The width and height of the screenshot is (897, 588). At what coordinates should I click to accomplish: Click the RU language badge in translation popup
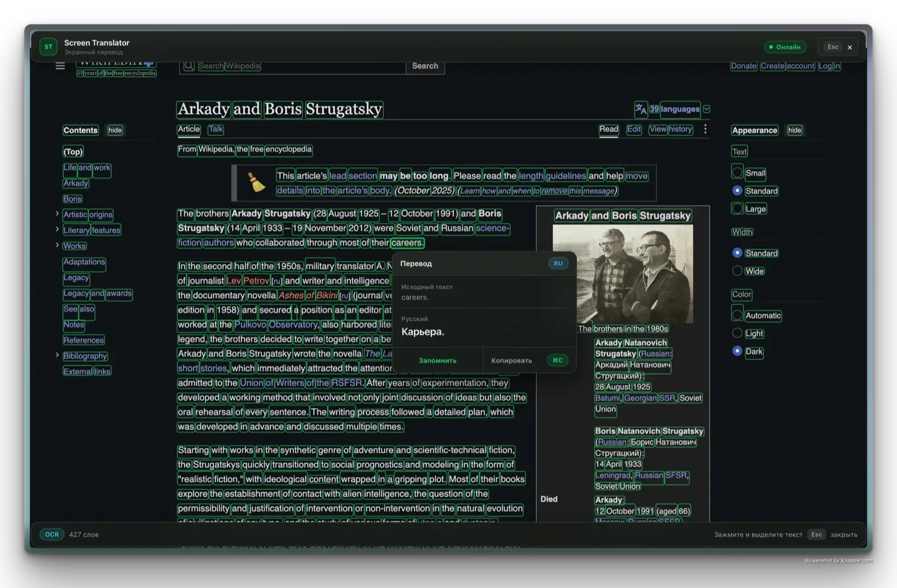click(558, 263)
